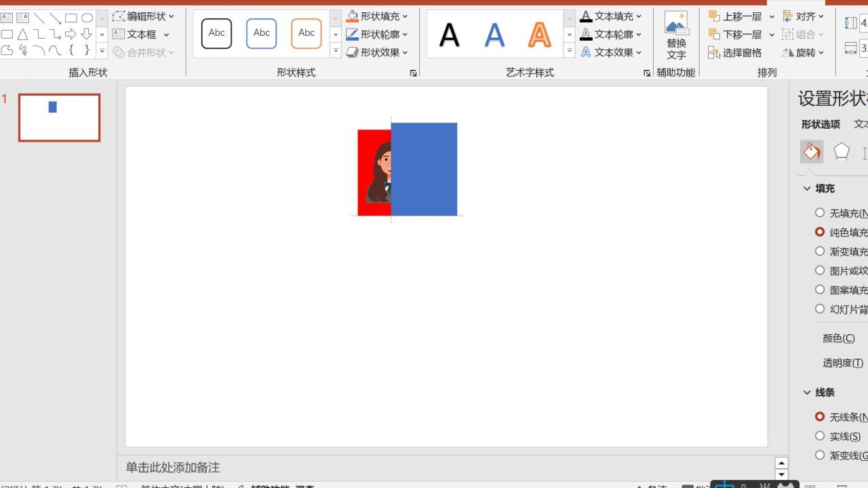Click the Text Box (文本框) button
The image size is (868, 488).
tap(141, 35)
